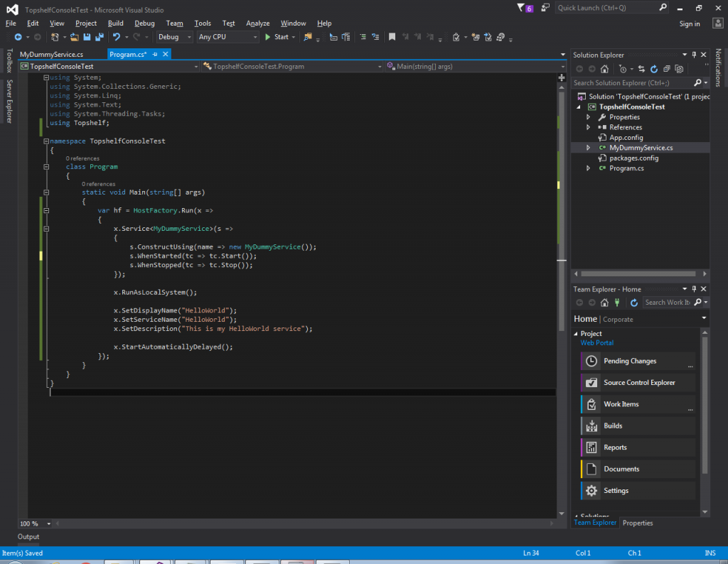
Task: Toggle Show All Files in Solution Explorer
Action: pos(679,69)
